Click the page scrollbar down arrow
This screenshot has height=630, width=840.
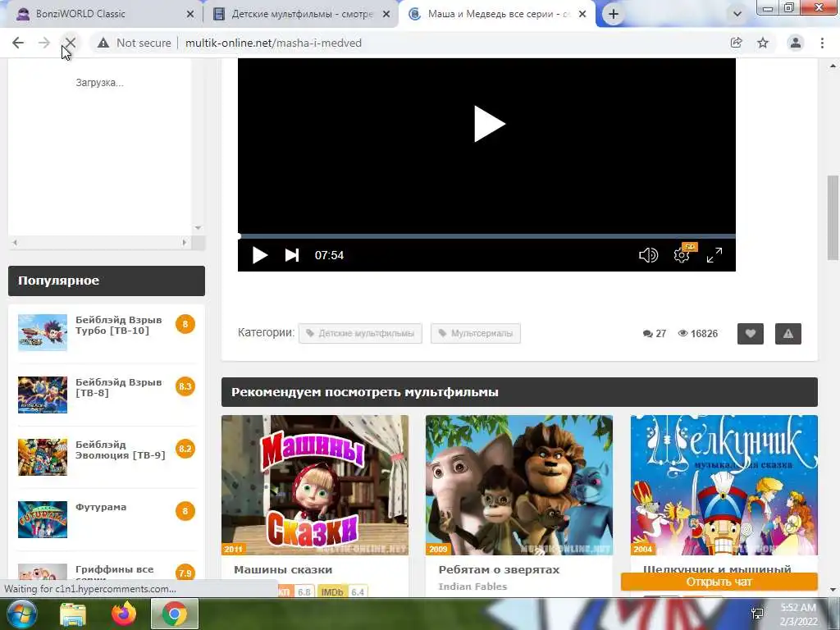click(x=833, y=590)
